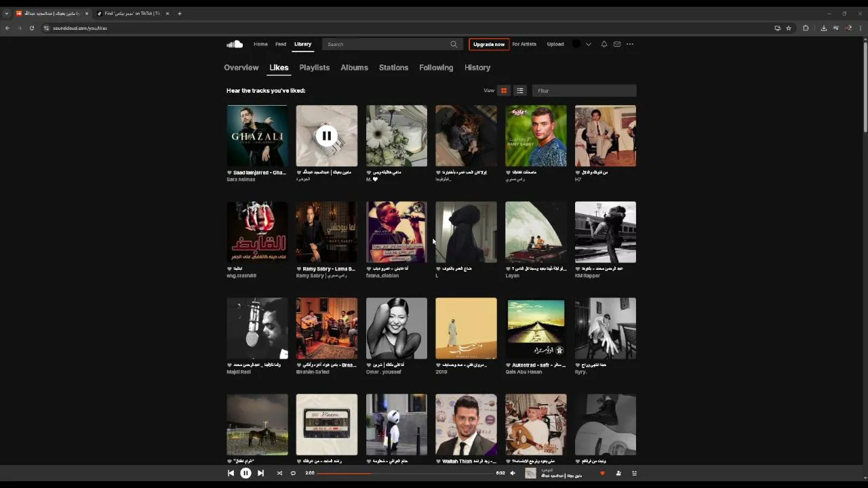The width and height of the screenshot is (868, 488).
Task: Open the Ghazali Saad Lamjarred track cover
Action: click(257, 136)
